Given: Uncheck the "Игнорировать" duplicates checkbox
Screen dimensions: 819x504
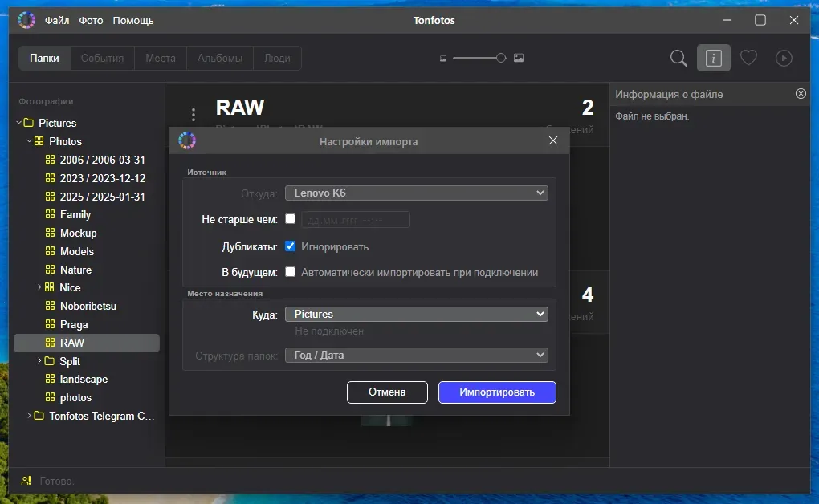Looking at the screenshot, I should click(291, 246).
